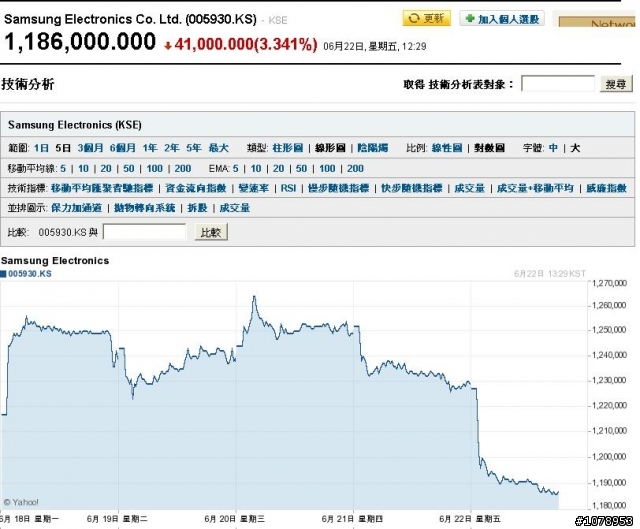
Task: Open 快步隨機指標 indicator
Action: (x=412, y=188)
